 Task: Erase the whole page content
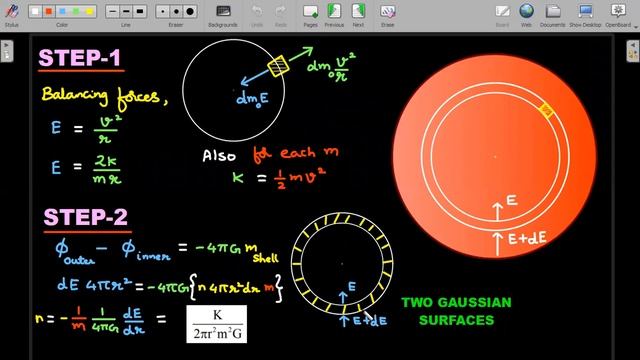point(387,16)
